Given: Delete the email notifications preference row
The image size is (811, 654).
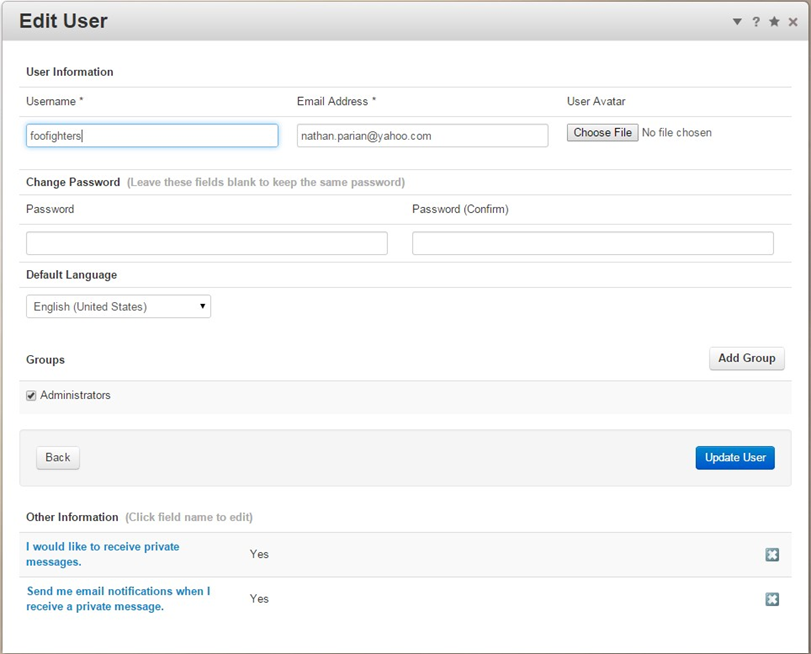Looking at the screenshot, I should click(772, 599).
